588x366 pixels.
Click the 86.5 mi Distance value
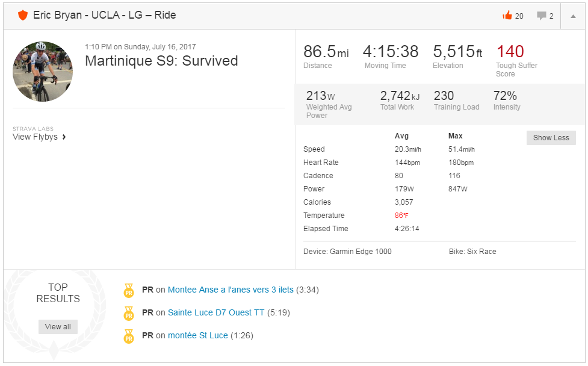(326, 52)
